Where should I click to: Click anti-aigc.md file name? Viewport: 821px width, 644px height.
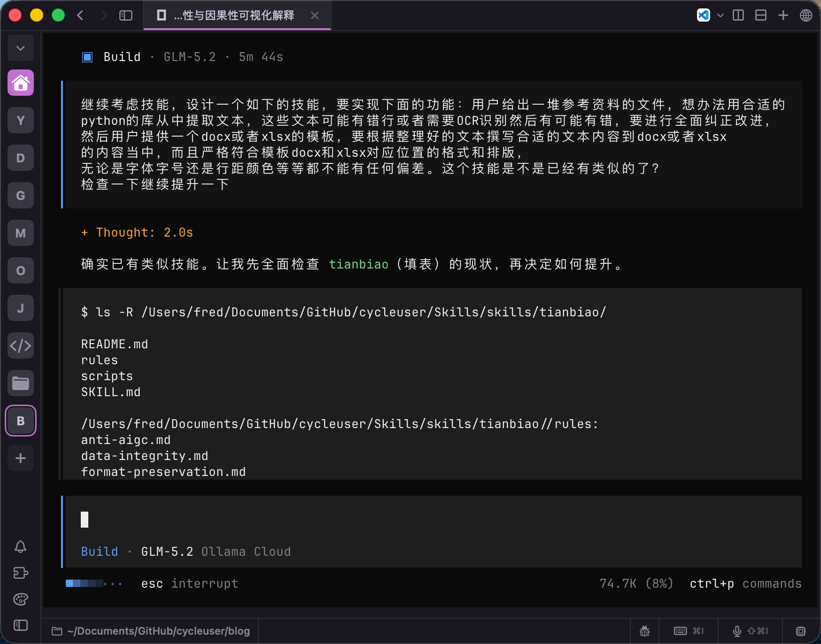tap(126, 440)
